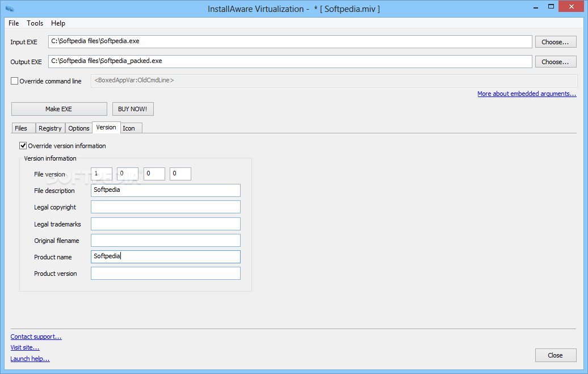Click the InstallAware app icon in title bar
The width and height of the screenshot is (588, 374).
pos(10,9)
